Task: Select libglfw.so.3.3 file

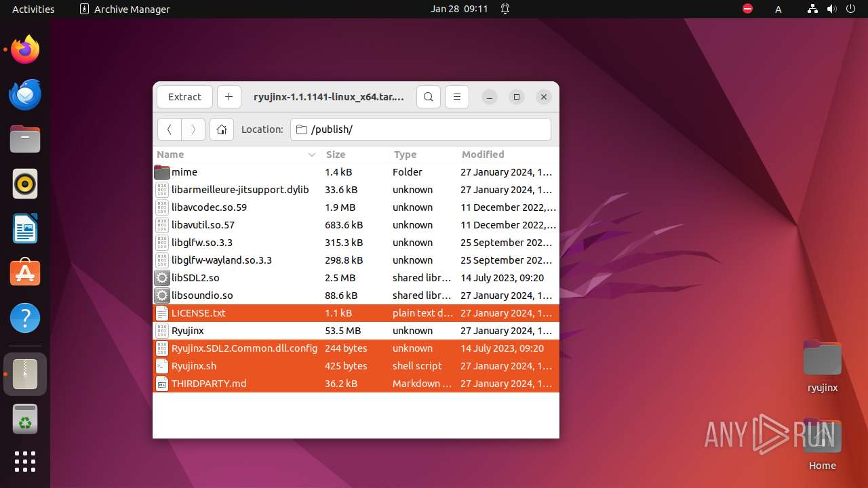Action: click(356, 243)
